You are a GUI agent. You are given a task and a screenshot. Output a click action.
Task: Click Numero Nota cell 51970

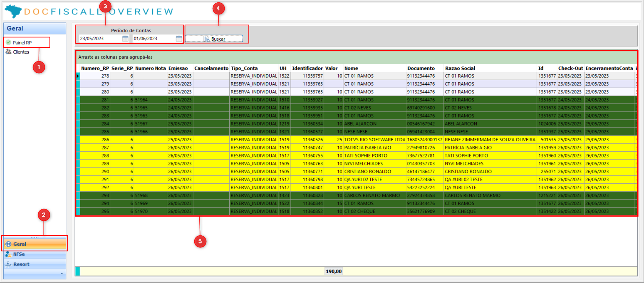pos(151,211)
